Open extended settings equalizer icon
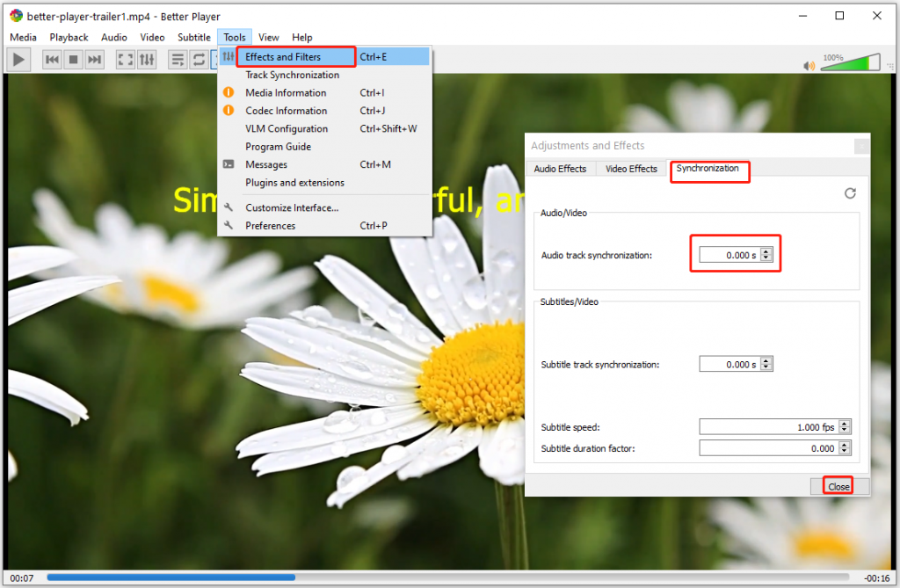 [147, 60]
